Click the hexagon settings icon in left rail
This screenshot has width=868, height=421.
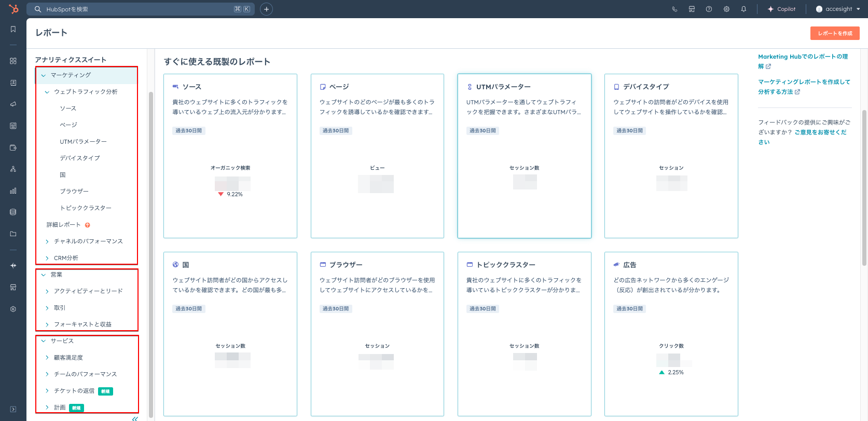[13, 309]
